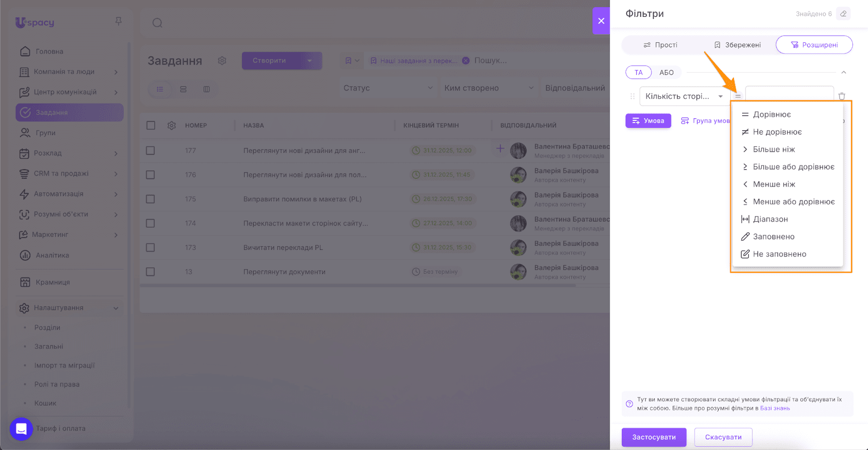The image size is (868, 450).
Task: Open the Базі знань link
Action: click(775, 408)
